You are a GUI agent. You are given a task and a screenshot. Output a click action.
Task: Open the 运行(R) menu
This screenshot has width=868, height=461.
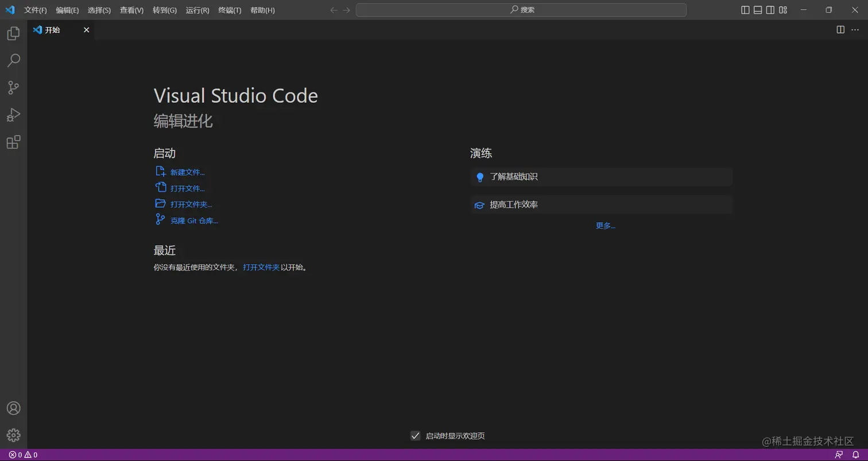click(x=197, y=10)
